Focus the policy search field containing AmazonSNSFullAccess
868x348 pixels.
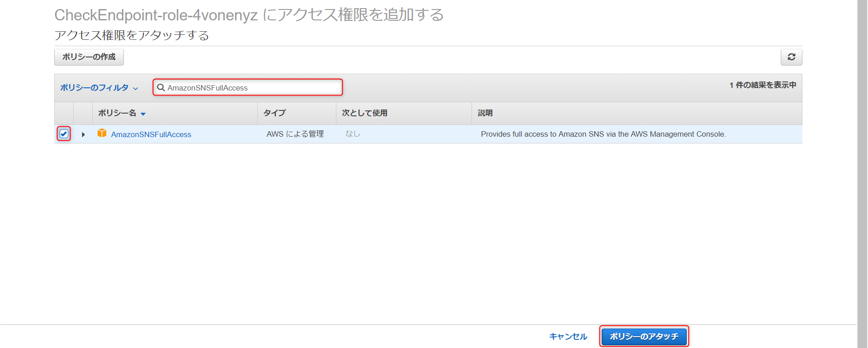tap(248, 87)
